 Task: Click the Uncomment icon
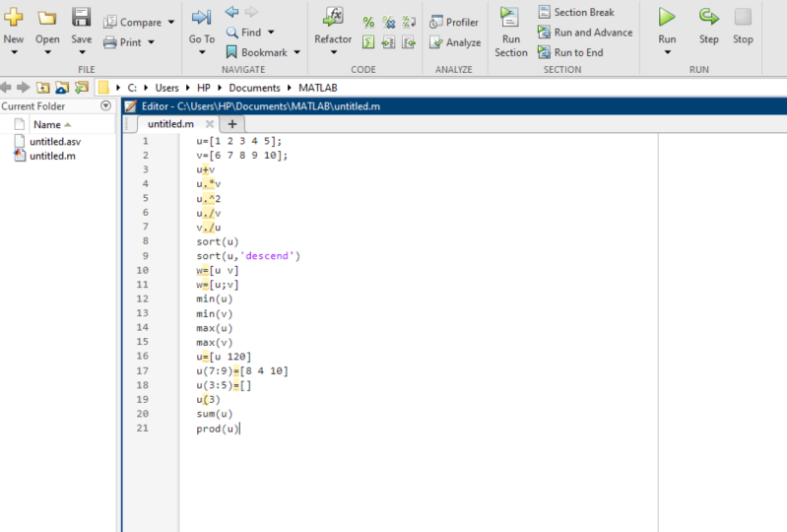388,22
